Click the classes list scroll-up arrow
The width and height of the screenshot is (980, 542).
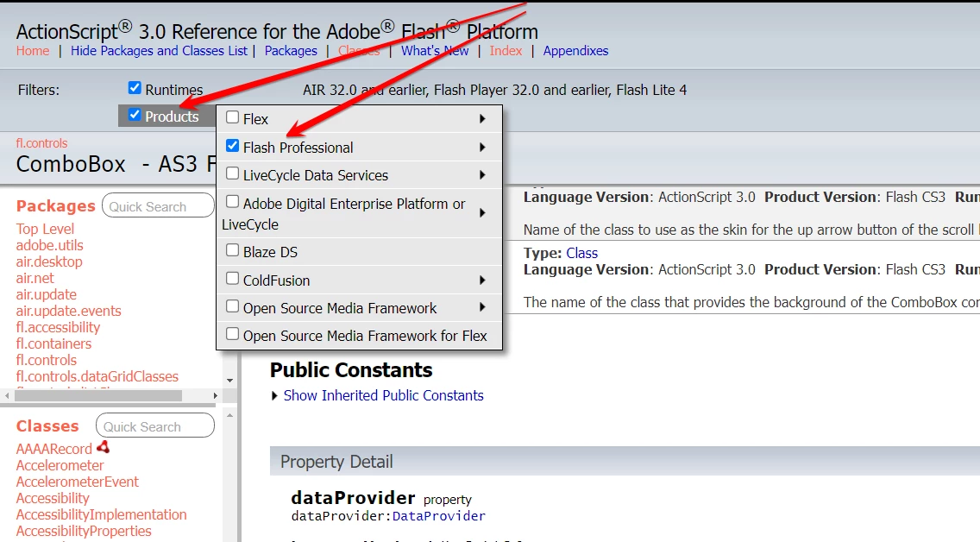230,415
